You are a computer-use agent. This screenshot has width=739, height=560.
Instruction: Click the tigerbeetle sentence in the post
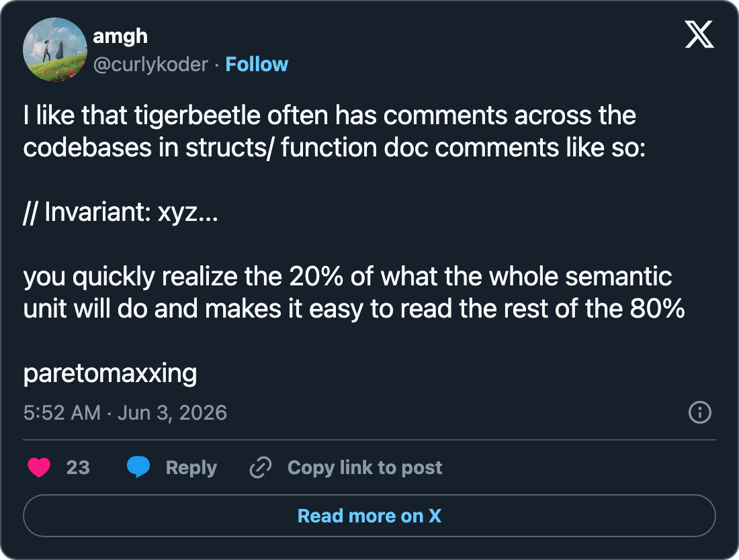pyautogui.click(x=334, y=132)
